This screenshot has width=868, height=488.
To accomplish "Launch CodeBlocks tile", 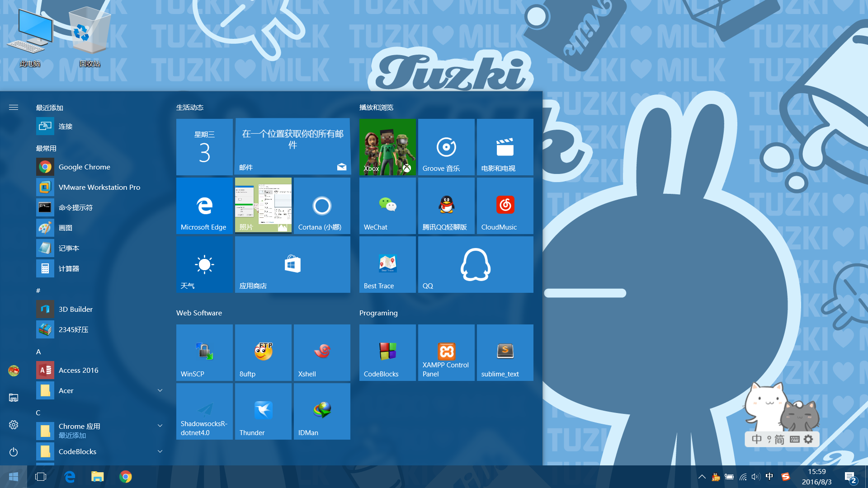I will 387,352.
